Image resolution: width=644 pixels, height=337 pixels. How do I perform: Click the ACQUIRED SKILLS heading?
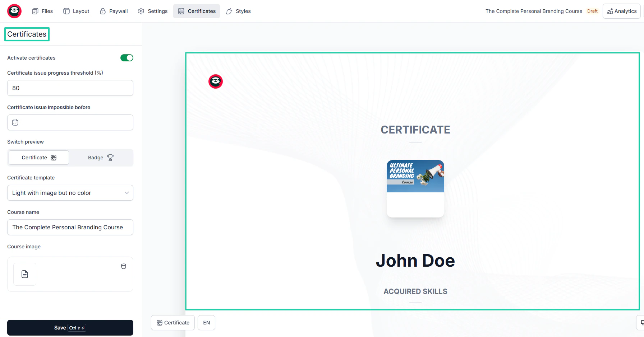click(x=415, y=291)
